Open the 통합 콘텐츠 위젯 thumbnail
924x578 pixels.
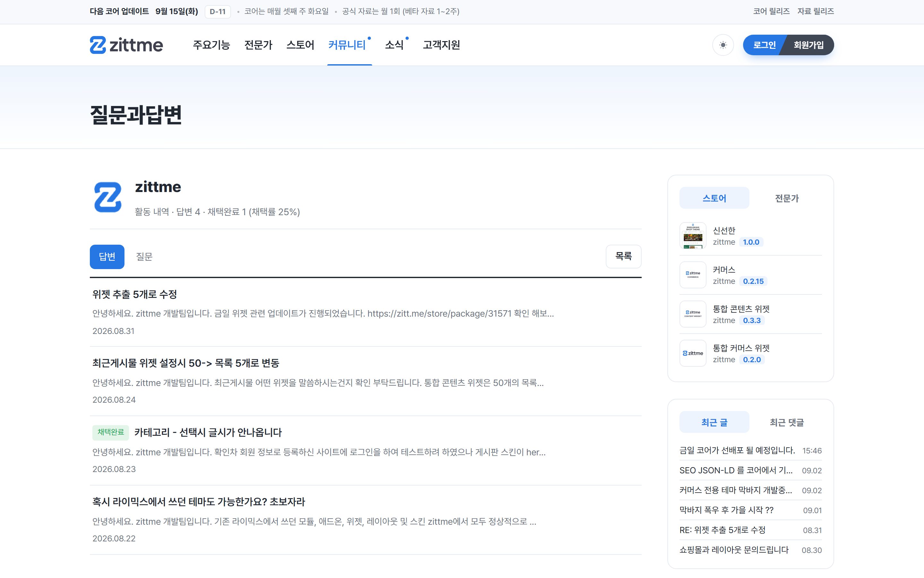click(x=693, y=314)
